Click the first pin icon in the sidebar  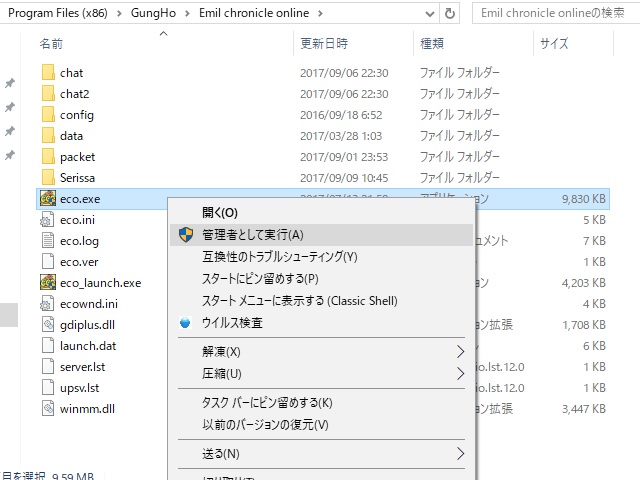[9, 83]
